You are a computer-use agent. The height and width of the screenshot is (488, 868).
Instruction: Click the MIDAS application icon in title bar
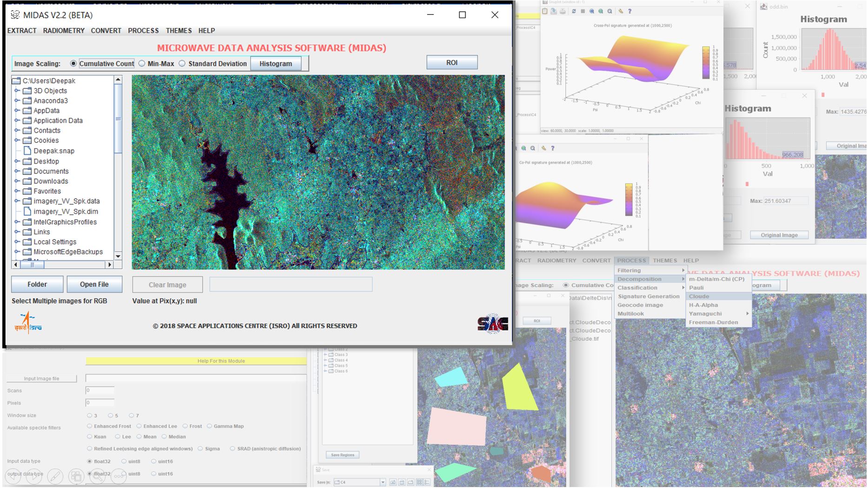(x=15, y=14)
